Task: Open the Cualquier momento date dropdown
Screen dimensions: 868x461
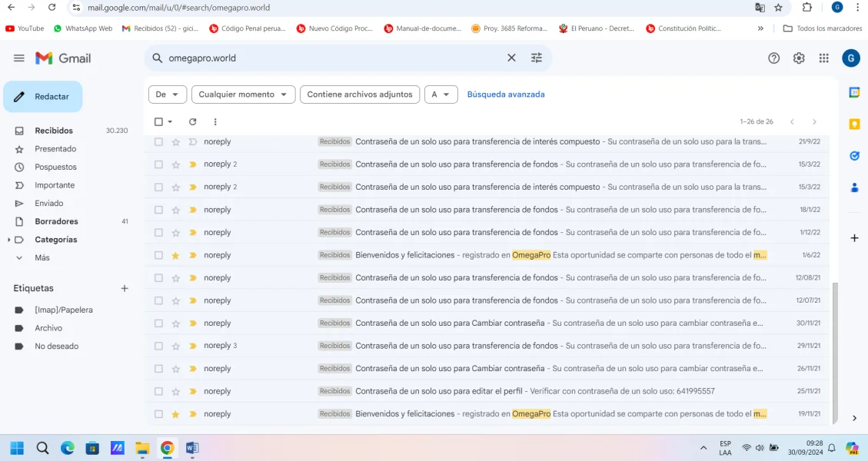Action: (243, 95)
